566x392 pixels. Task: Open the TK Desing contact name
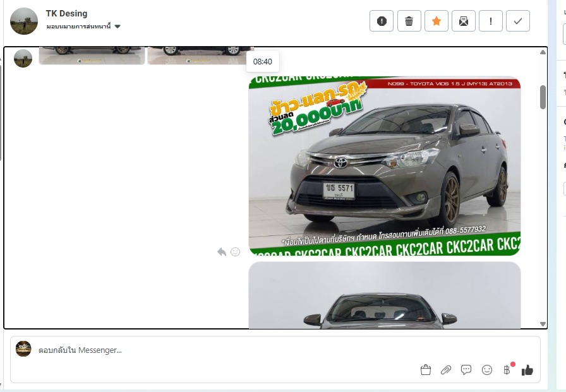(66, 13)
